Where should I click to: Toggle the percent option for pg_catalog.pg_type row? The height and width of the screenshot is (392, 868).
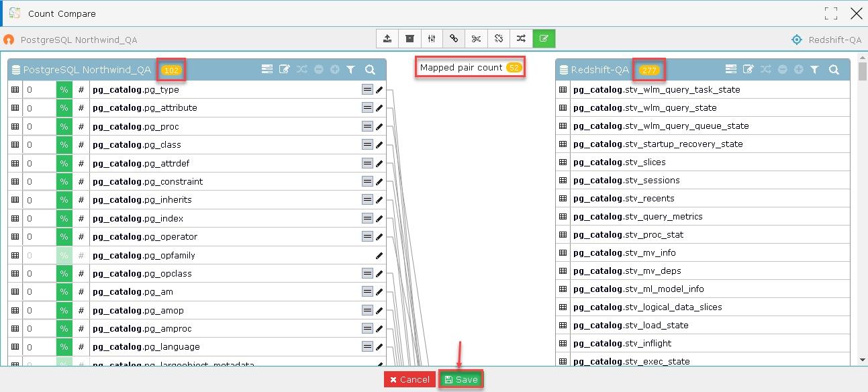64,89
